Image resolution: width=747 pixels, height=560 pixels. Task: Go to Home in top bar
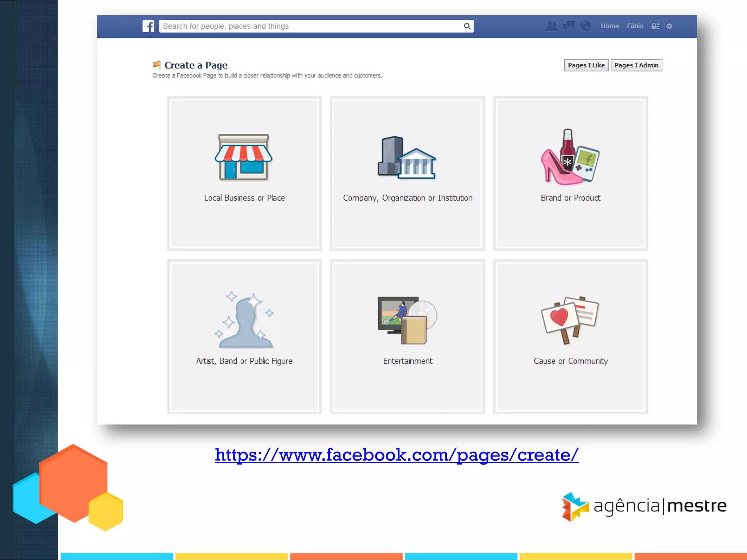point(610,26)
